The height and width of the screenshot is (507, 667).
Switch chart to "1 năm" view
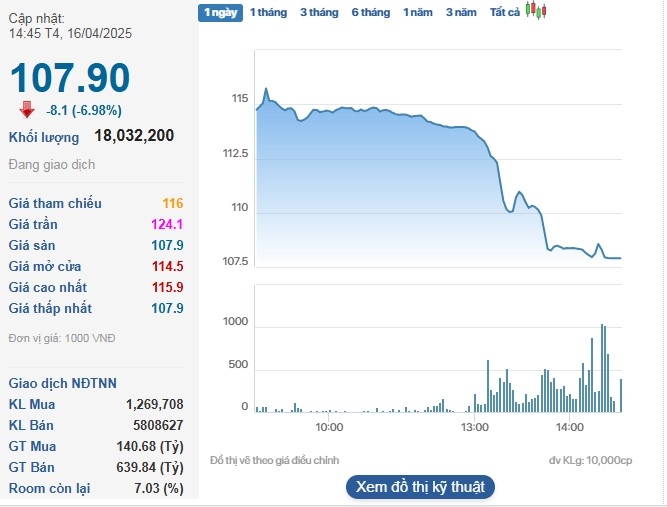point(418,12)
